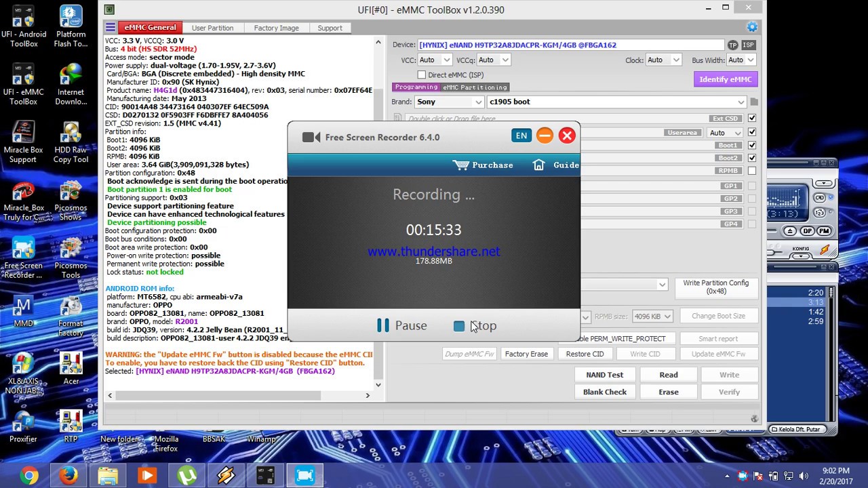
Task: Enable Direct eMMC (ISP) checkbox
Action: 422,75
